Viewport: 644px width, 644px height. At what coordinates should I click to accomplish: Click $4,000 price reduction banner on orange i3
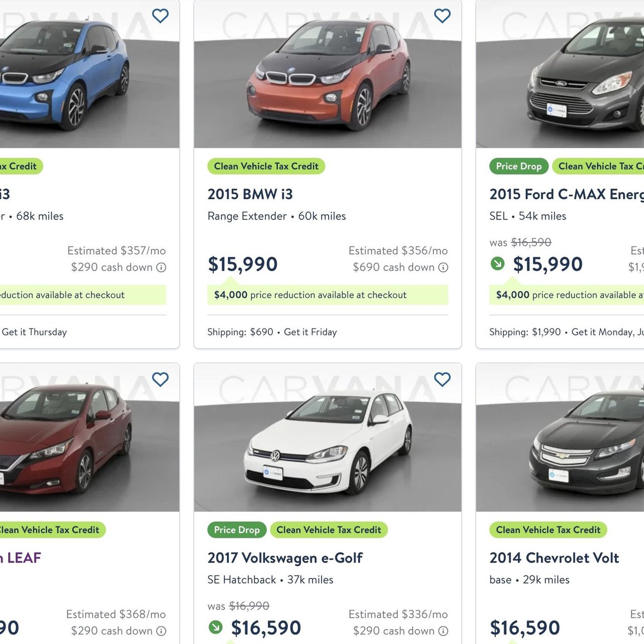point(328,295)
